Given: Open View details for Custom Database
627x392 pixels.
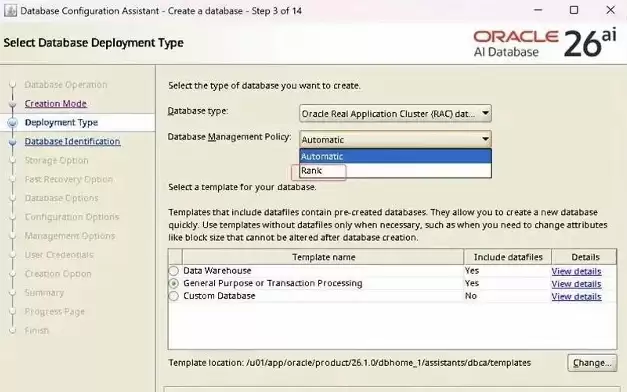Looking at the screenshot, I should pyautogui.click(x=576, y=296).
